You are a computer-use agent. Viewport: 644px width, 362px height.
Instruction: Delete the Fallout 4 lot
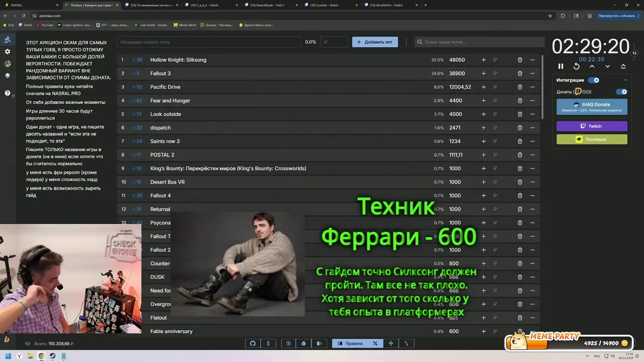coord(520,196)
